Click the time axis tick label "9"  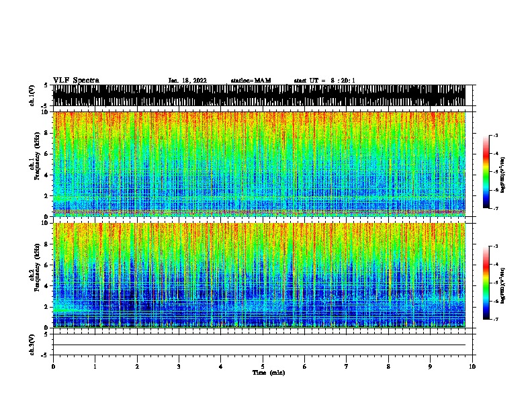click(x=430, y=367)
